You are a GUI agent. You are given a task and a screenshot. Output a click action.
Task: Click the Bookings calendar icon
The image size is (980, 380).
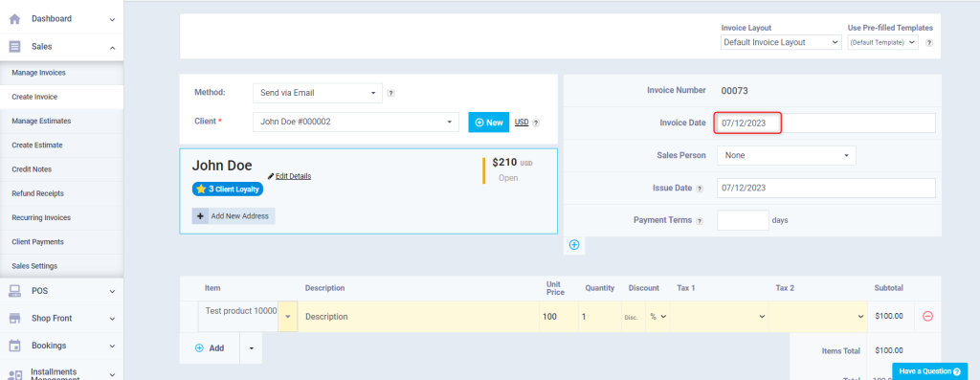15,346
